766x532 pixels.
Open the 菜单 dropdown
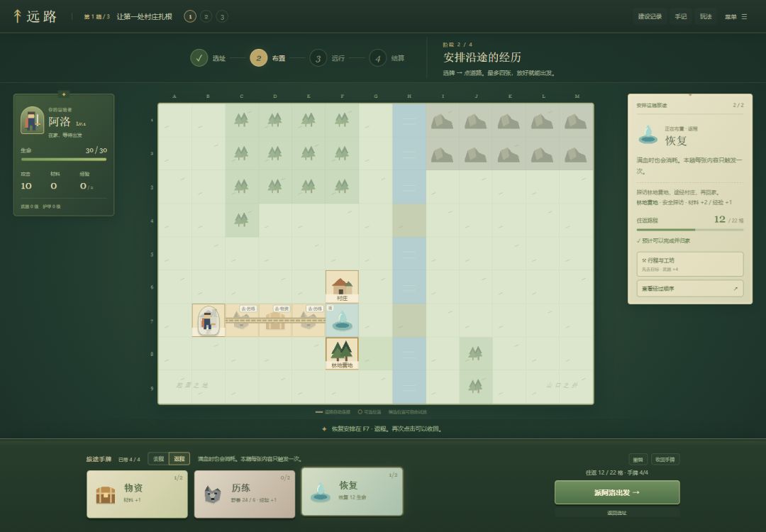click(736, 16)
